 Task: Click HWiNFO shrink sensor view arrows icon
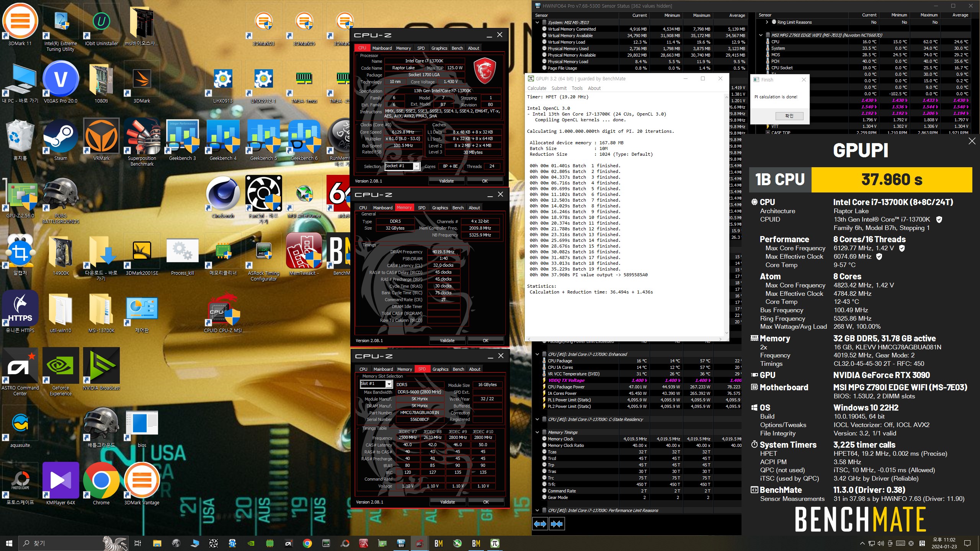[557, 524]
